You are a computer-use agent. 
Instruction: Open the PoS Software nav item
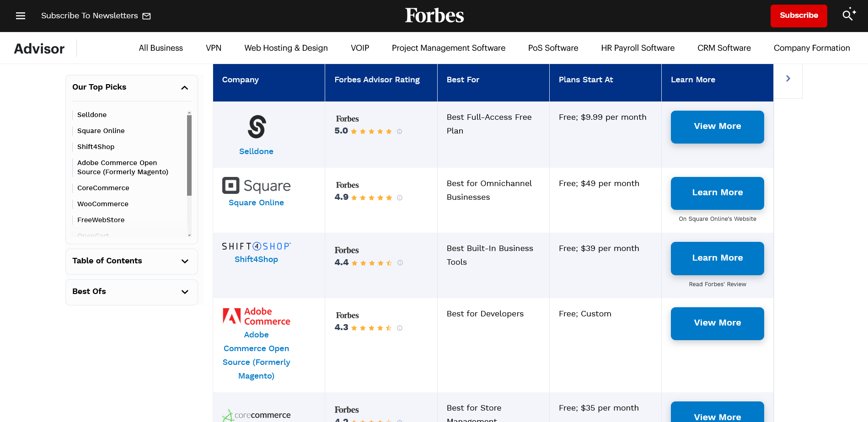553,48
